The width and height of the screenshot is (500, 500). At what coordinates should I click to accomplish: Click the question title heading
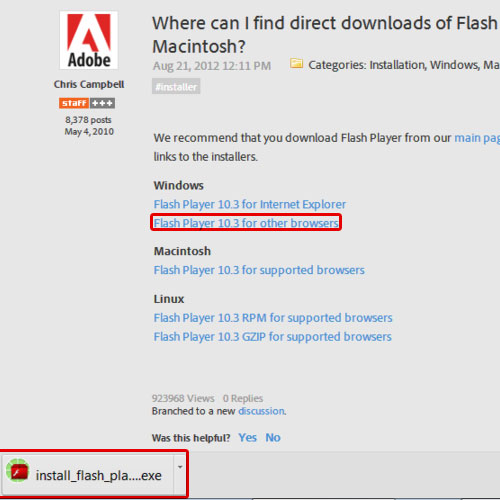325,34
